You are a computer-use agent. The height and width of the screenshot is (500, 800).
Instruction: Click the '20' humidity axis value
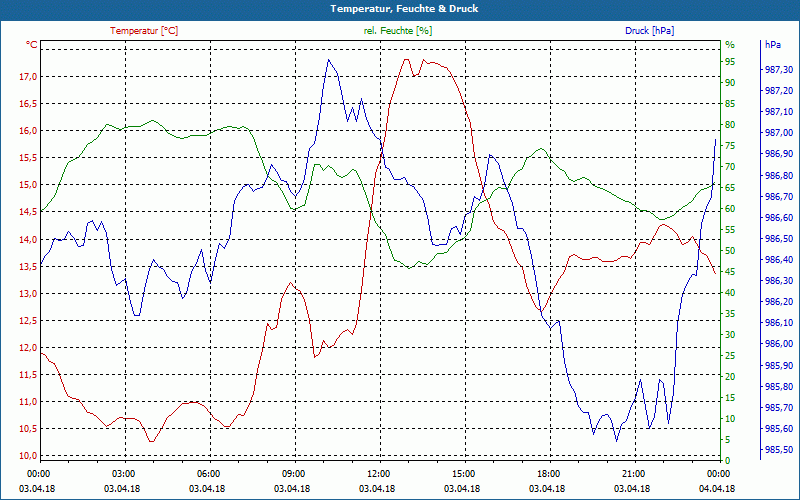(730, 377)
